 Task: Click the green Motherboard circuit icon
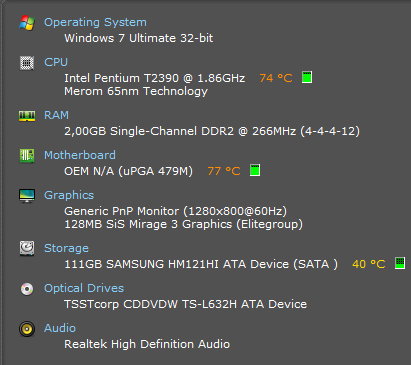(27, 156)
